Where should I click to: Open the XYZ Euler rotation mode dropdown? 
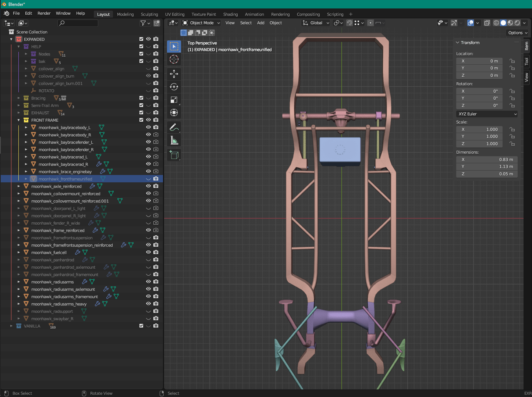point(487,114)
